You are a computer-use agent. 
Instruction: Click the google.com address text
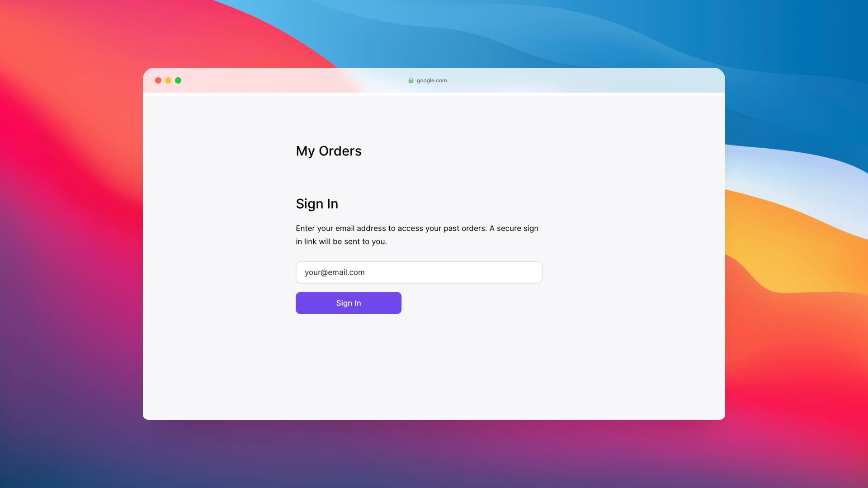point(431,80)
